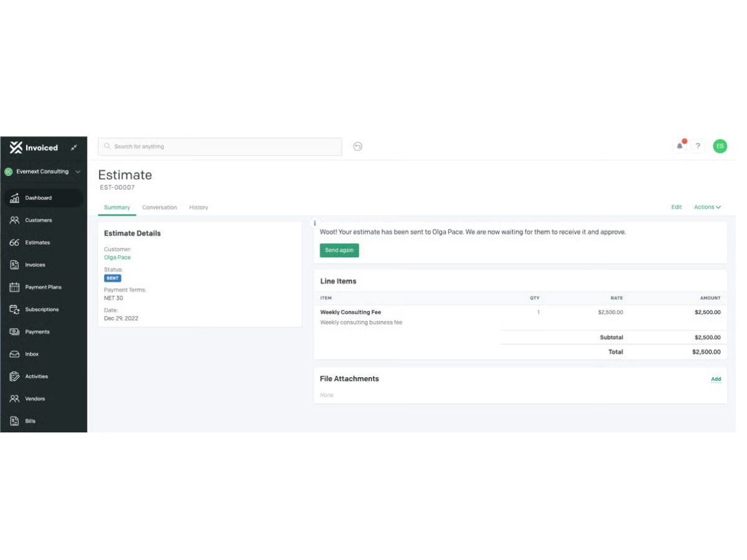Click the EST-00007 estimate number
The width and height of the screenshot is (747, 560).
[x=117, y=187]
